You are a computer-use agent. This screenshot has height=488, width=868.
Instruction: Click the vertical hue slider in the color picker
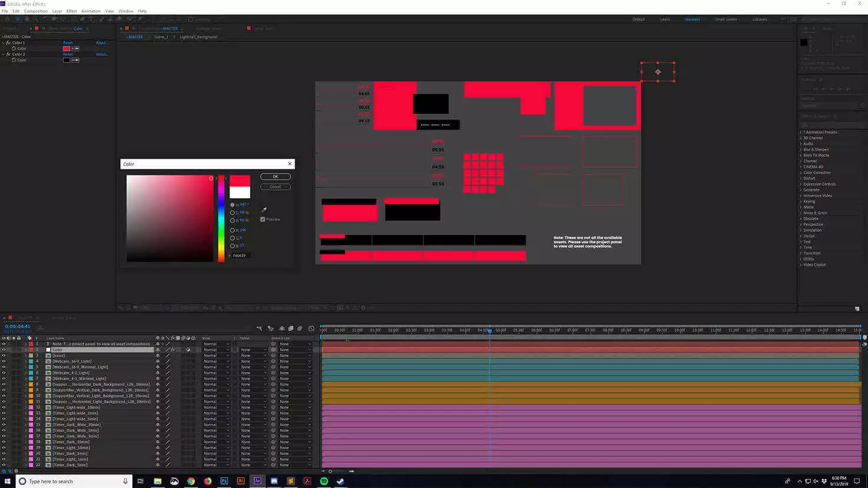pos(221,218)
